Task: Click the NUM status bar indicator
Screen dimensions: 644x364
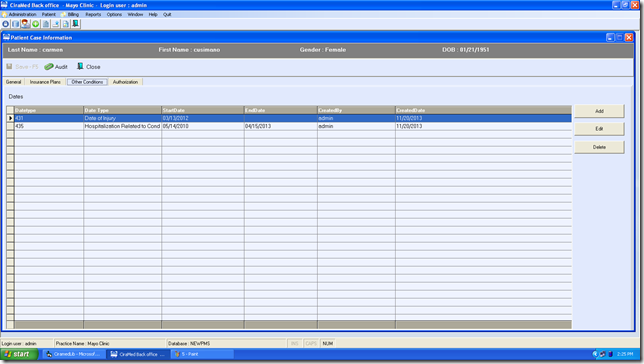Action: pos(328,343)
